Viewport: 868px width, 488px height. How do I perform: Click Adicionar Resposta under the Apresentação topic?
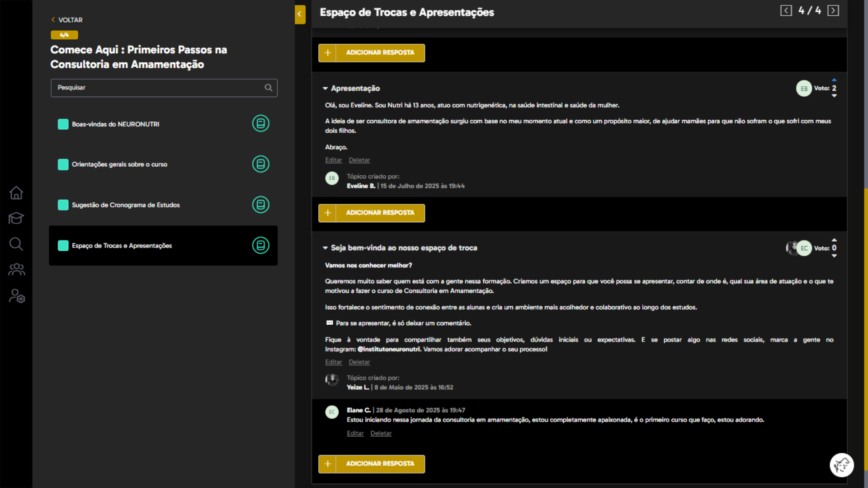[372, 213]
